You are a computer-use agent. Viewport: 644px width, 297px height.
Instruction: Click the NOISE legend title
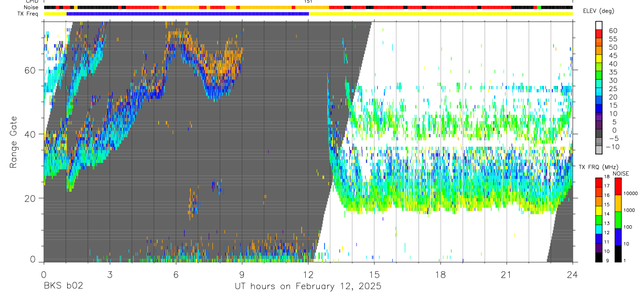[x=620, y=173]
